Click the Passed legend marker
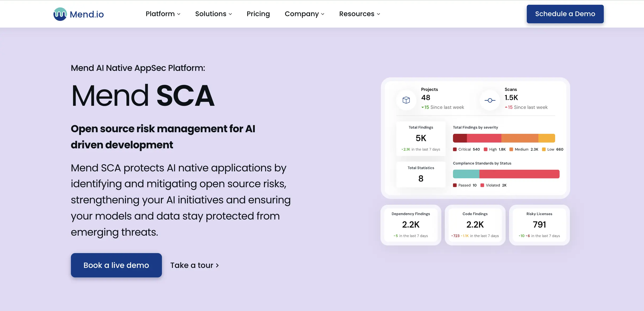The image size is (644, 311). click(455, 185)
